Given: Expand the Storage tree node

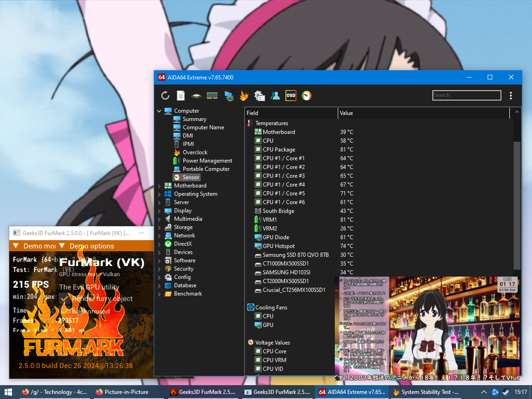Looking at the screenshot, I should point(159,227).
